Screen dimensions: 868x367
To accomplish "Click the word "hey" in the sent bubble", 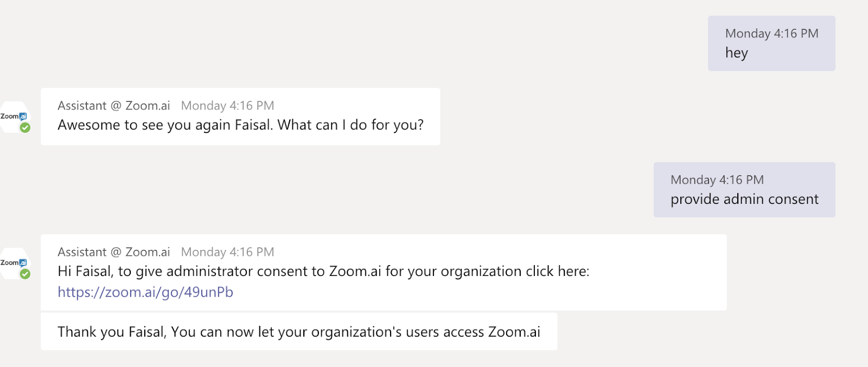I will [737, 53].
